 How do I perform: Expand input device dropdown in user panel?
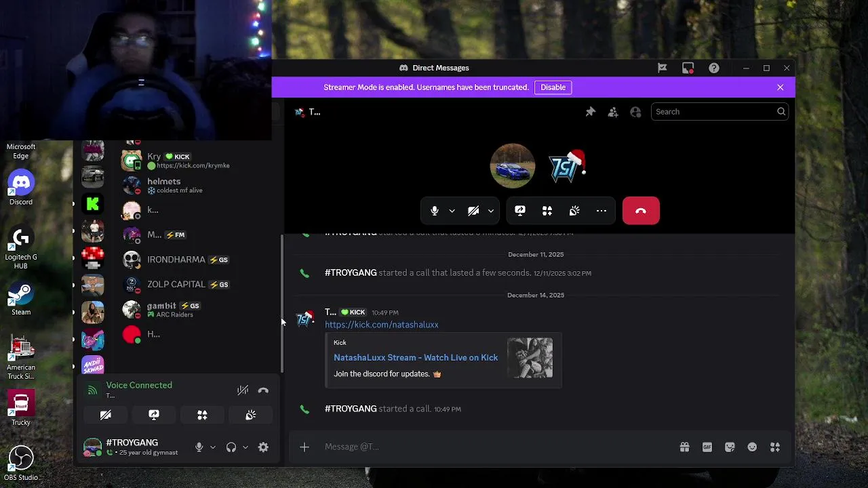(x=212, y=447)
